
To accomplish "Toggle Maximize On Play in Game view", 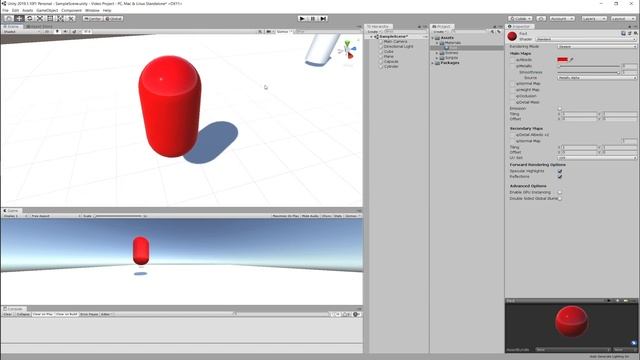I will click(x=285, y=216).
